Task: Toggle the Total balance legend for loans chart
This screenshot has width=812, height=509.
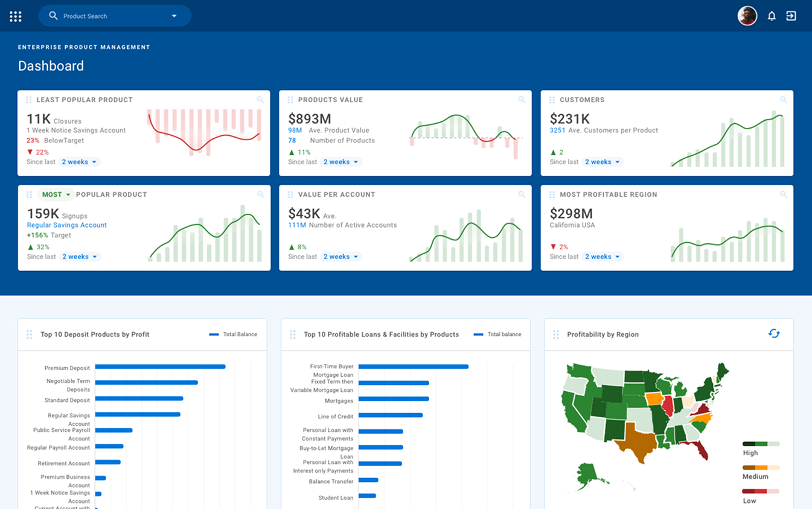Action: pyautogui.click(x=497, y=335)
